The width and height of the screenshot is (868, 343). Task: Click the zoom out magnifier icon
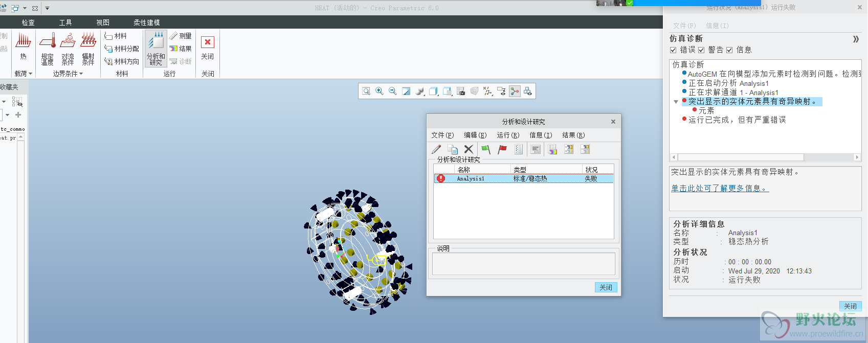click(393, 91)
